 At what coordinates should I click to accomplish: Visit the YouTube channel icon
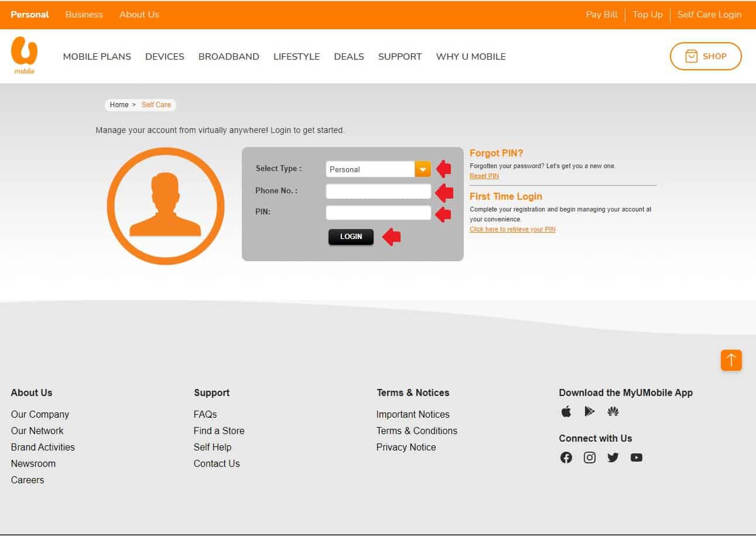pos(637,458)
